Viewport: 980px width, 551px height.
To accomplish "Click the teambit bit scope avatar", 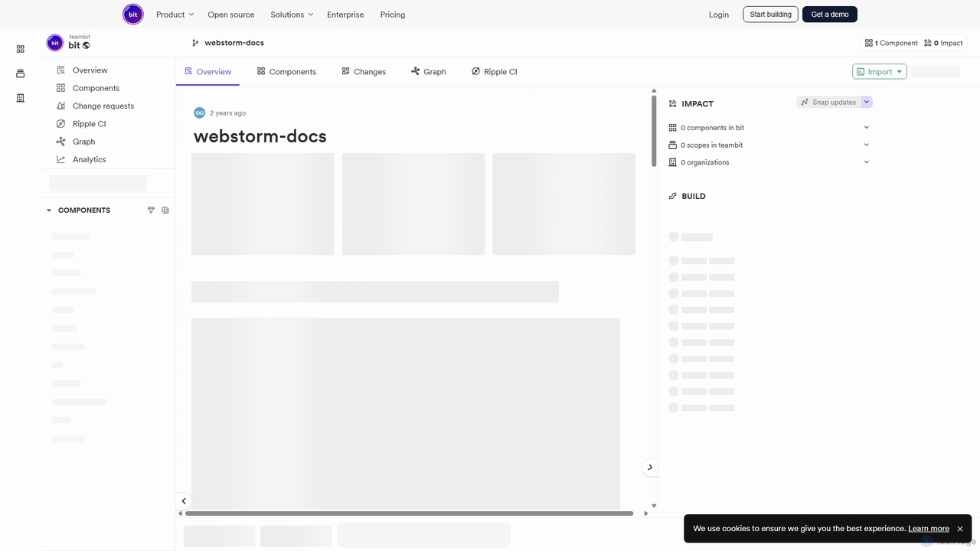I will pos(55,43).
